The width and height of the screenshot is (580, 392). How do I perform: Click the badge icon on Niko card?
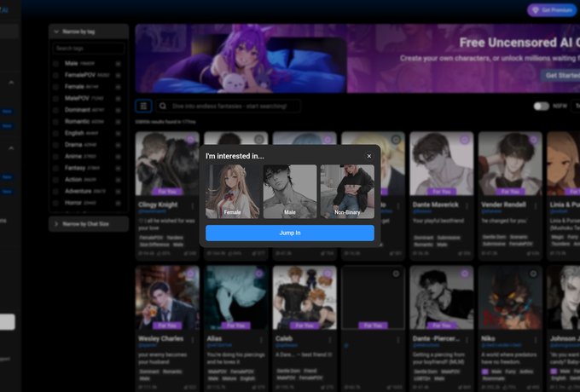[532, 273]
